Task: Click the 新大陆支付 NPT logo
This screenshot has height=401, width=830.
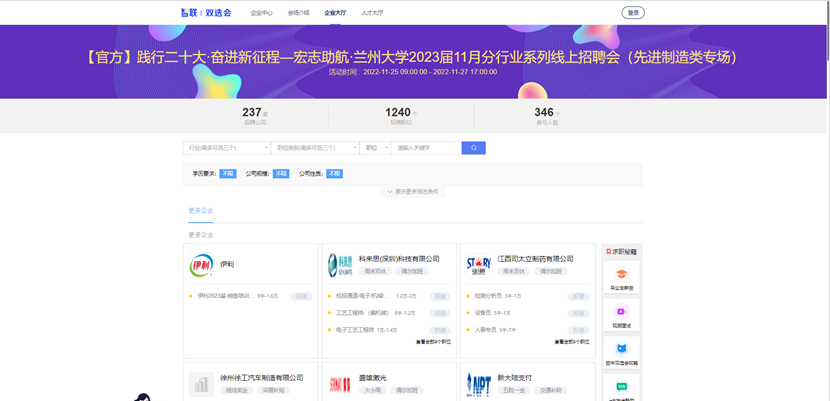Action: pos(479,384)
